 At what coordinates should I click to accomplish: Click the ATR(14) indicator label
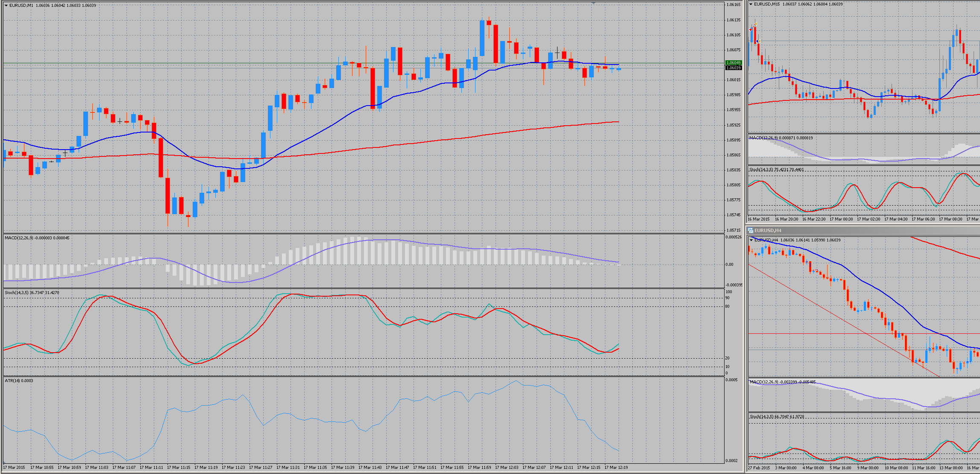coord(13,381)
